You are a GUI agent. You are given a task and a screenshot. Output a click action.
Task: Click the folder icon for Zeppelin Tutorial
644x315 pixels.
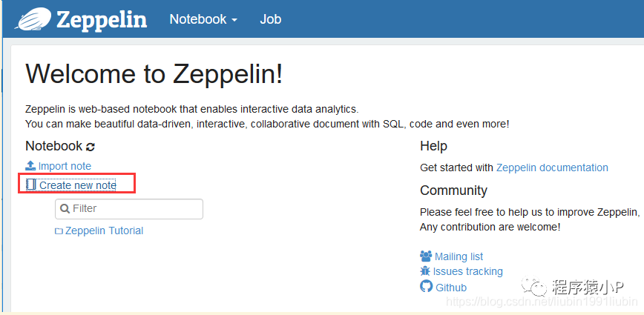coord(59,231)
